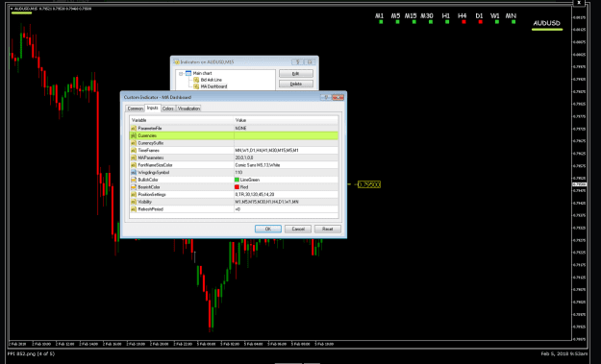
Task: Click the PositionSettings value cell
Action: [286, 194]
